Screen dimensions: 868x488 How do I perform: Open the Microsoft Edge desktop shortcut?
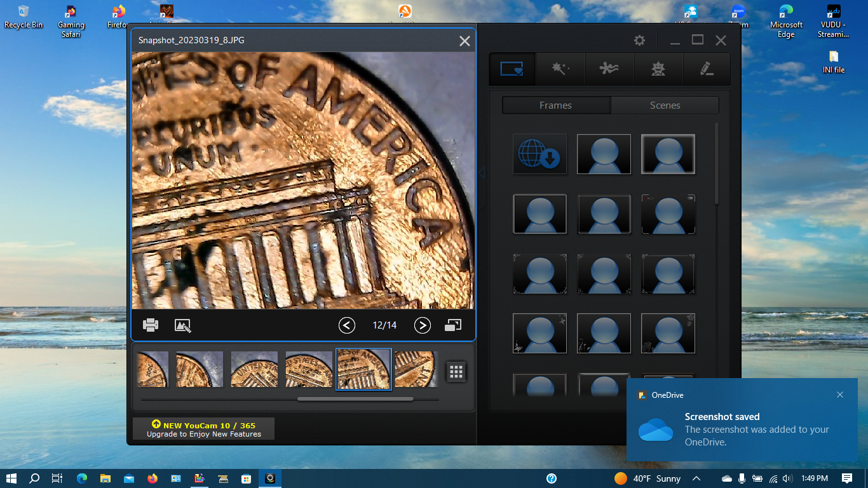tap(786, 22)
